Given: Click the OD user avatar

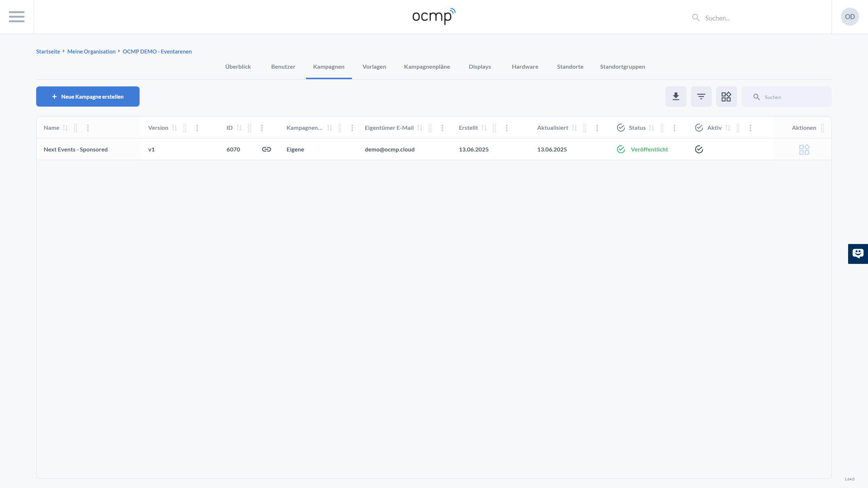Looking at the screenshot, I should (850, 17).
